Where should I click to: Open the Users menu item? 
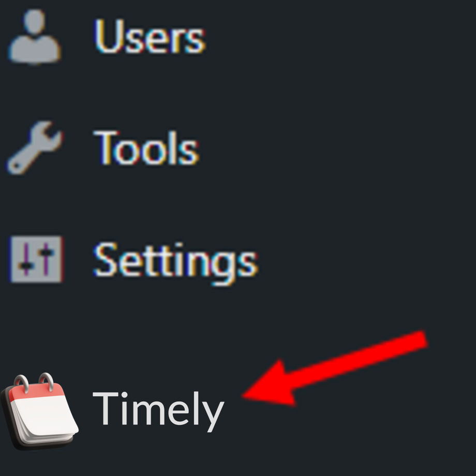point(106,37)
